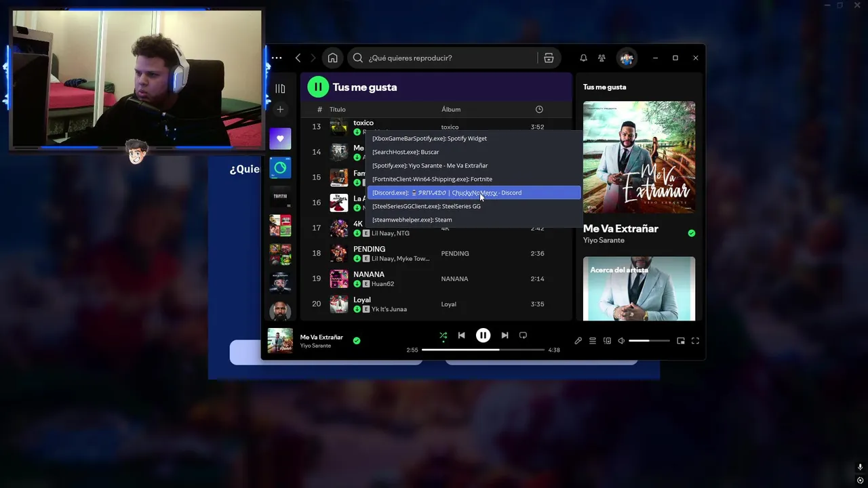The image size is (868, 488).
Task: Click duration 2:36 of PENDING
Action: point(537,253)
